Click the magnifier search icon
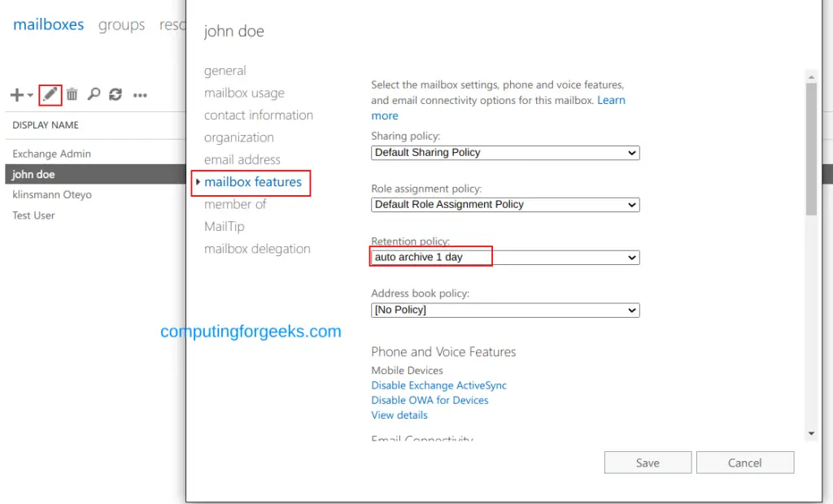 [x=94, y=94]
